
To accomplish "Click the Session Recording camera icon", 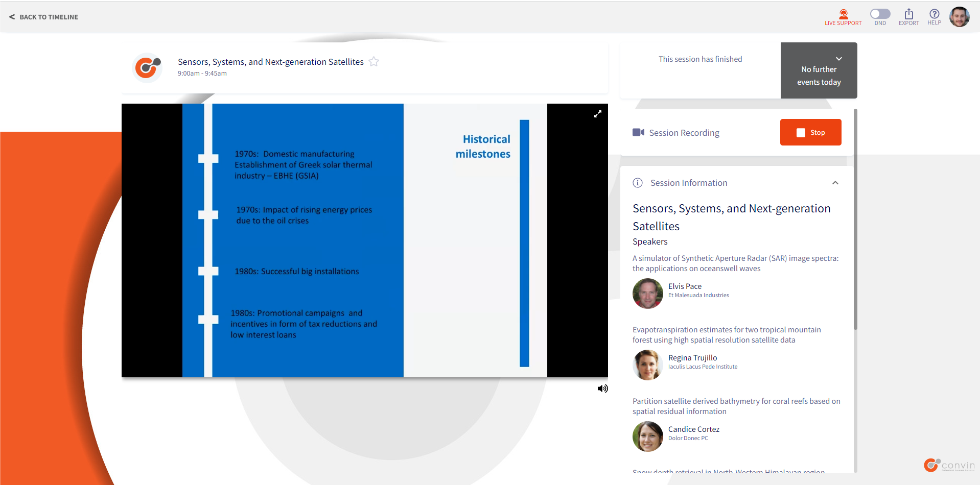I will 638,133.
